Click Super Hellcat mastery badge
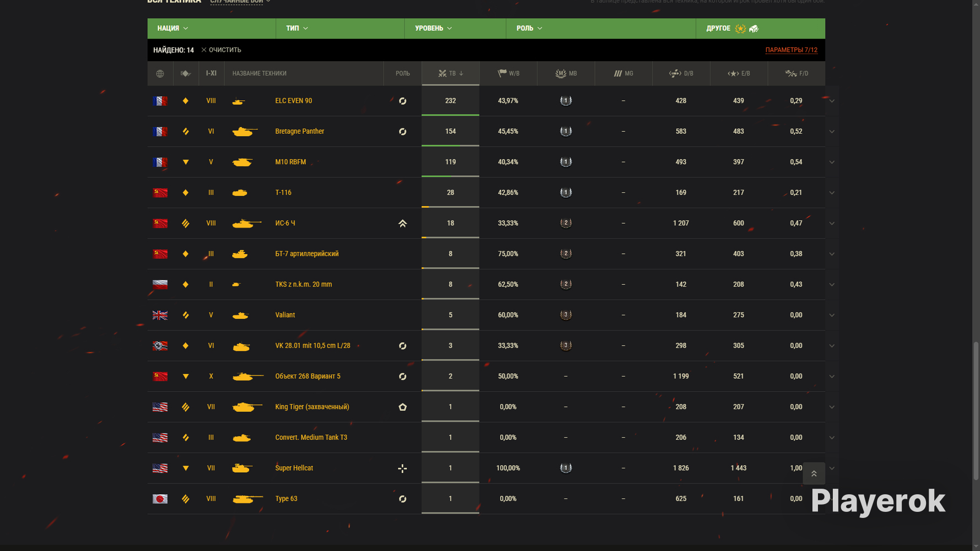Viewport: 980px width, 551px height. pyautogui.click(x=566, y=468)
